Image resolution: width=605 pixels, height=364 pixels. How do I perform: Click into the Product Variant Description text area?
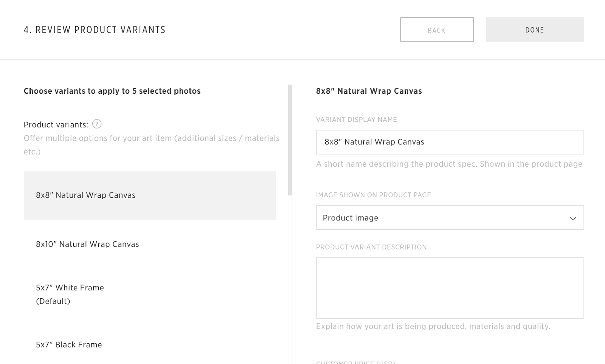click(450, 288)
